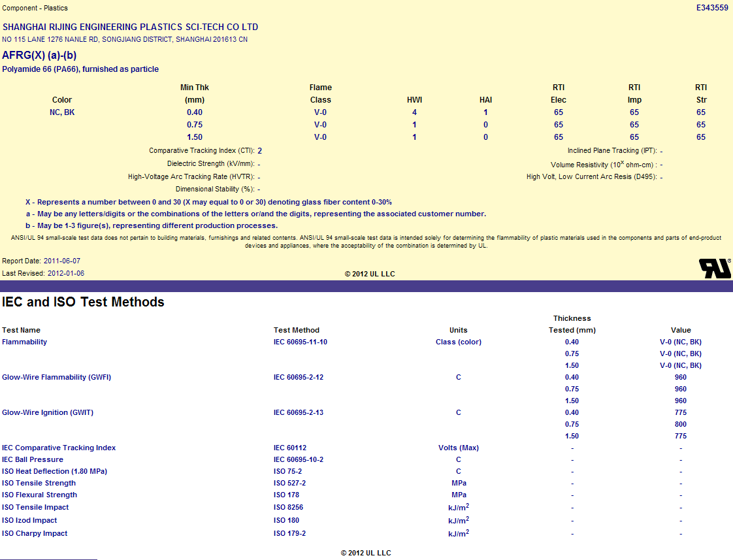Screen dimensions: 733x560
Task: Click the HAI column header
Action: click(x=485, y=99)
